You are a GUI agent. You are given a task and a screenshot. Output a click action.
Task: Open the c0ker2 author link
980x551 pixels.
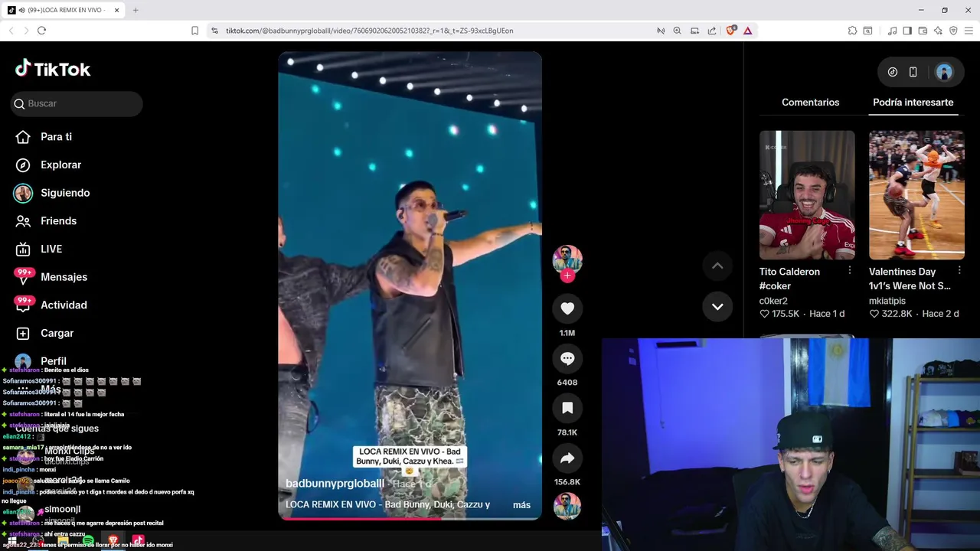pyautogui.click(x=773, y=301)
